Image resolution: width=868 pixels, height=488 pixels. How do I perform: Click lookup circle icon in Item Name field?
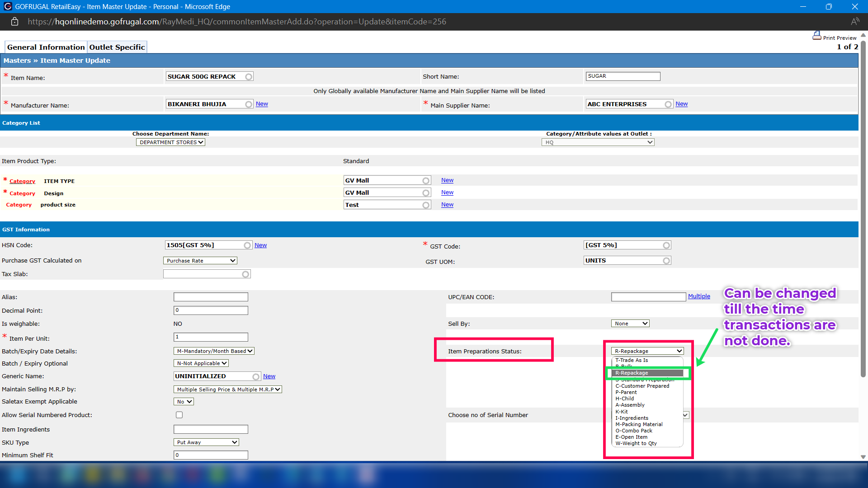coord(249,77)
